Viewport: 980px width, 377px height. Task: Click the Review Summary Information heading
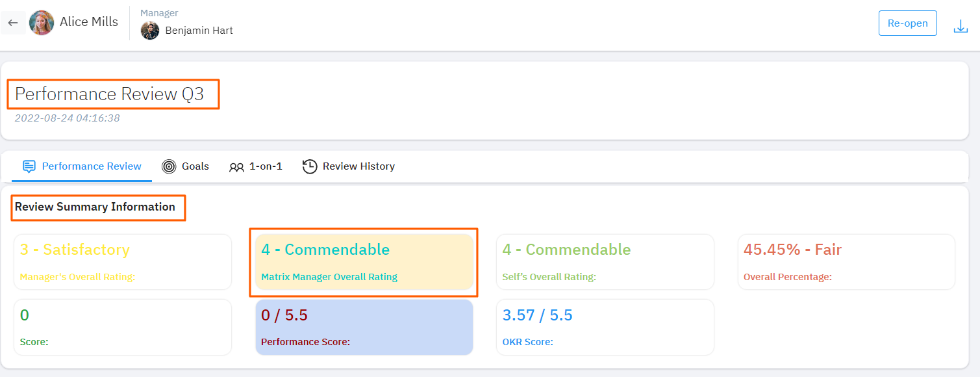click(x=95, y=207)
